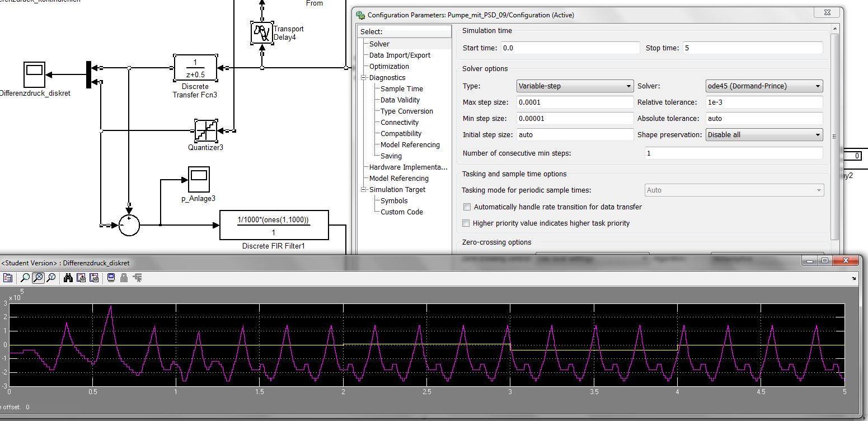The width and height of the screenshot is (868, 421).
Task: Open the ode45 Solver dropdown
Action: tap(764, 86)
